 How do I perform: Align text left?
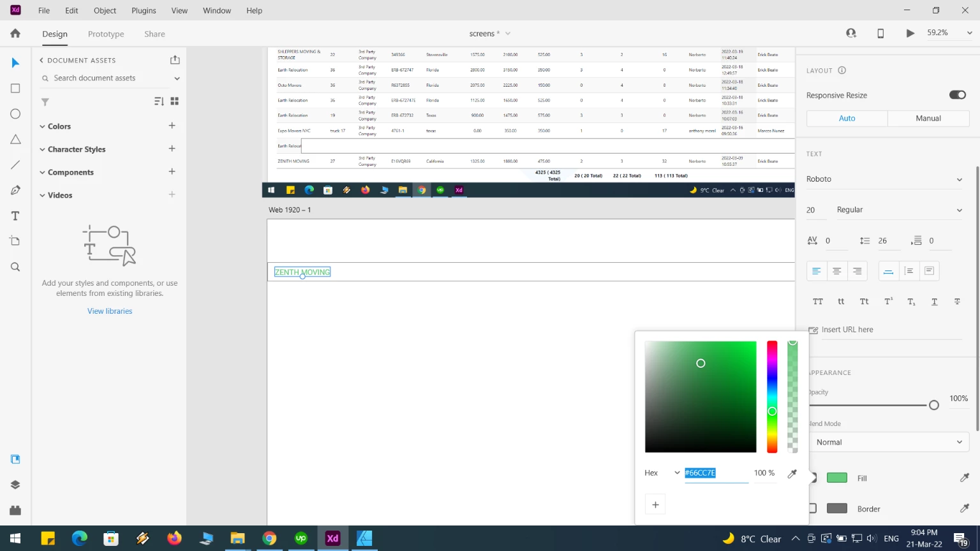(x=816, y=271)
